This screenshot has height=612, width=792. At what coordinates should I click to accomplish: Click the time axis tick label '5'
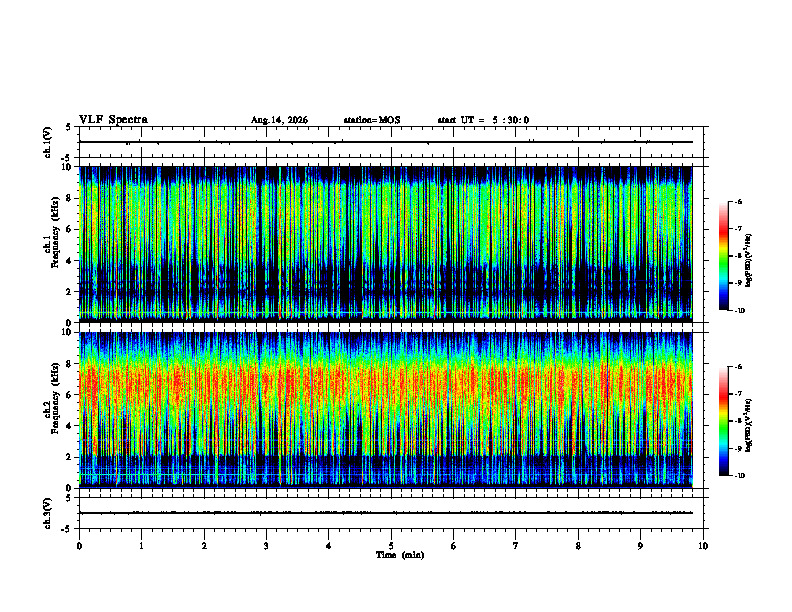391,546
